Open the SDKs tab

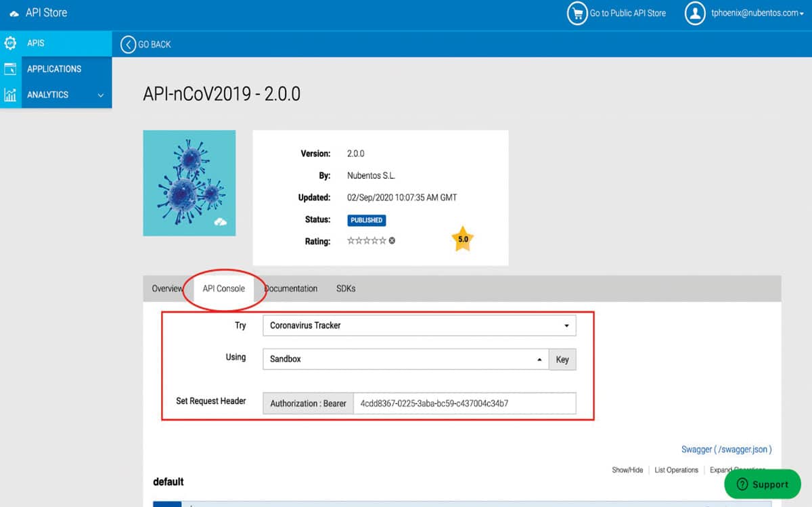click(346, 288)
